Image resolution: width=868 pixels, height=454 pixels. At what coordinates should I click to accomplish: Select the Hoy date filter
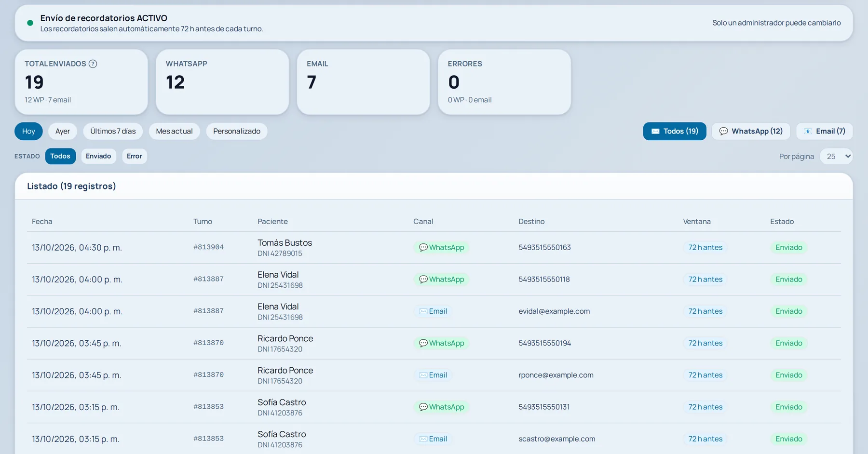(28, 131)
